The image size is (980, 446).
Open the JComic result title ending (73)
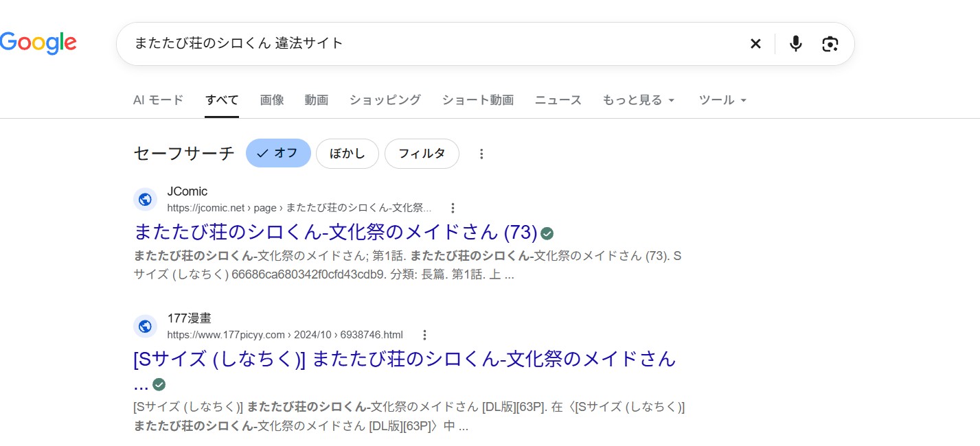coord(335,232)
